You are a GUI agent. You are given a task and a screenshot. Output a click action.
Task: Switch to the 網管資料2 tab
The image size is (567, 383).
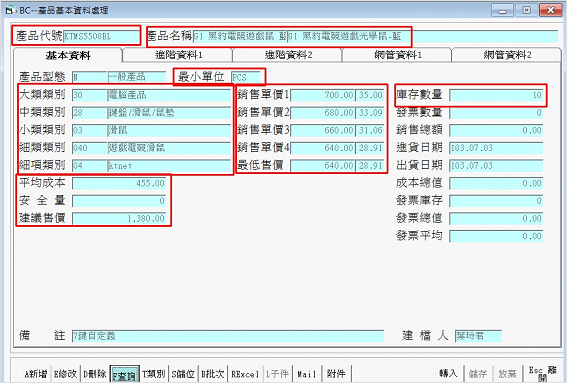tap(507, 55)
